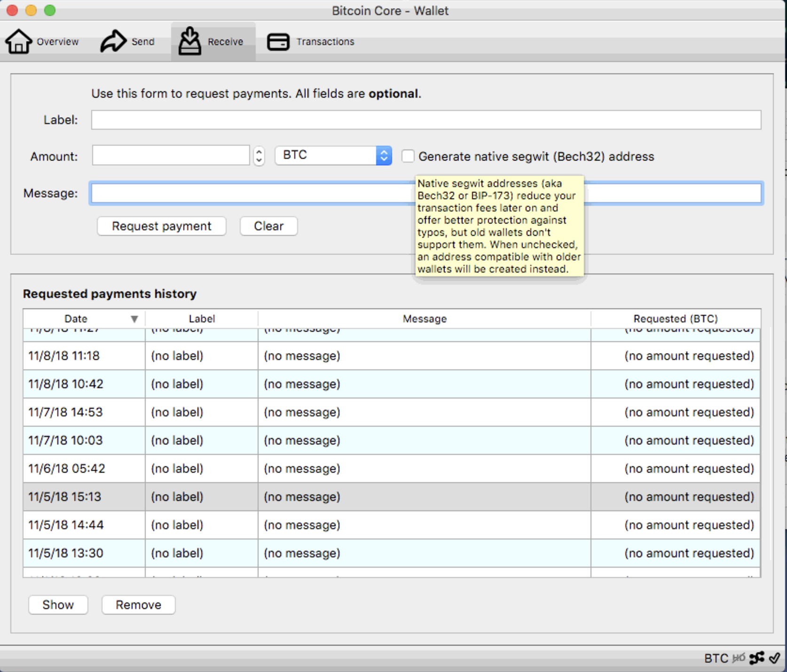
Task: Focus the Amount input field
Action: pos(171,155)
